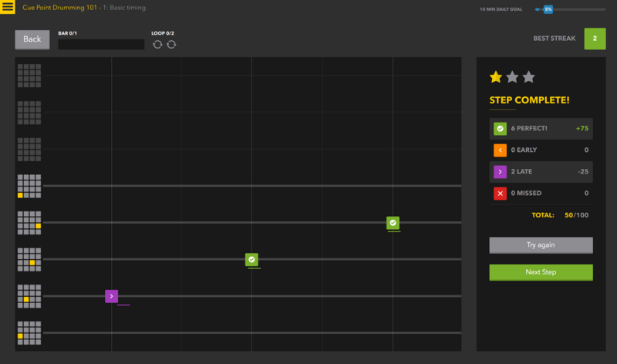The height and width of the screenshot is (364, 617).
Task: Click the Bar progress bar field
Action: pos(101,45)
